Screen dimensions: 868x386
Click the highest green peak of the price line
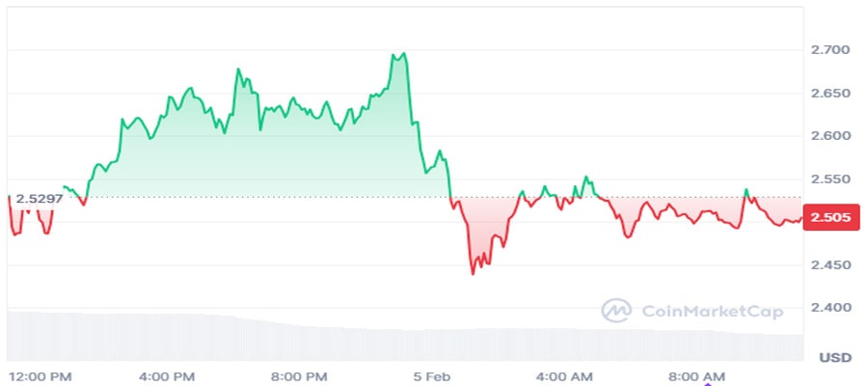pyautogui.click(x=403, y=53)
